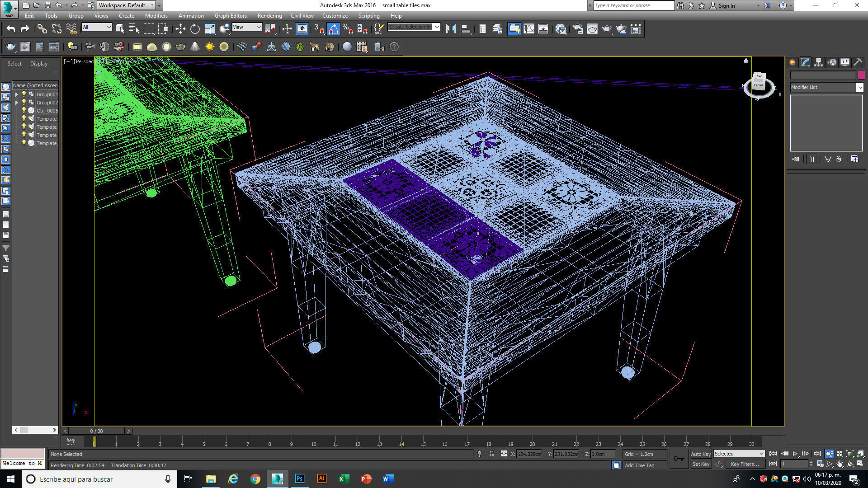
Task: Open the Modifiers menu
Action: pyautogui.click(x=156, y=15)
